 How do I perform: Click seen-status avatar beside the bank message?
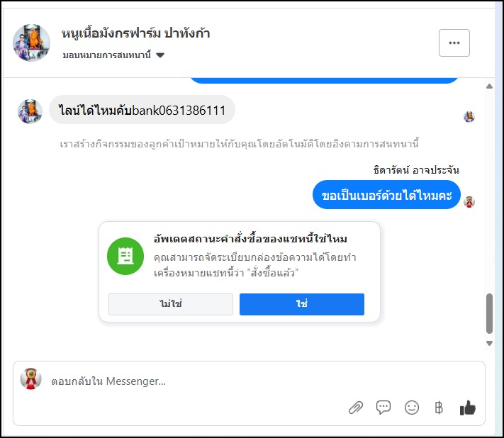(x=469, y=117)
